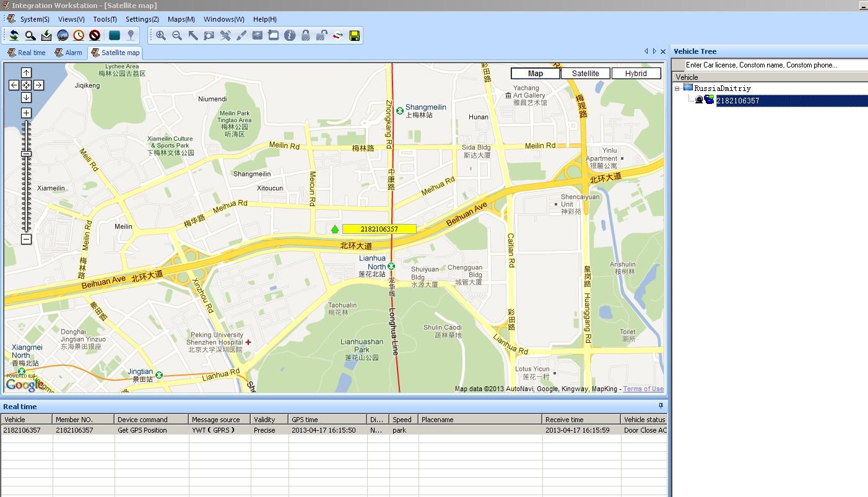
Task: Open the Windows(W) menu
Action: click(x=224, y=19)
